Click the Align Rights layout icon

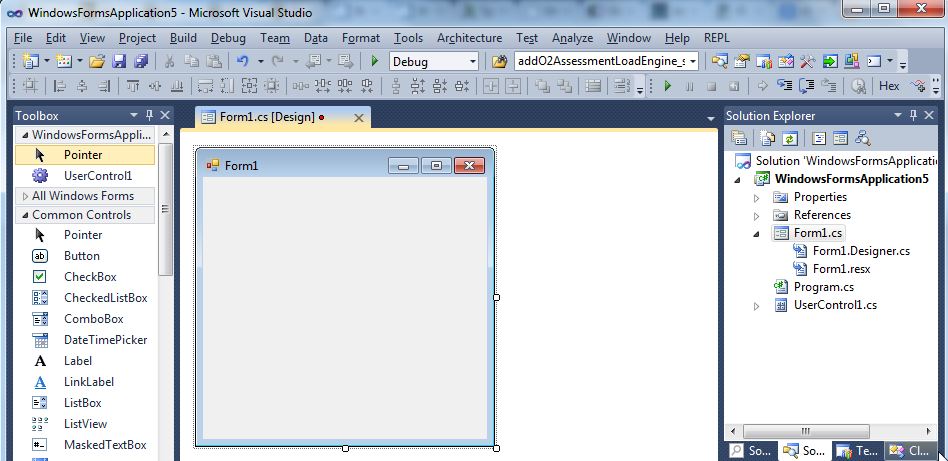pos(104,86)
